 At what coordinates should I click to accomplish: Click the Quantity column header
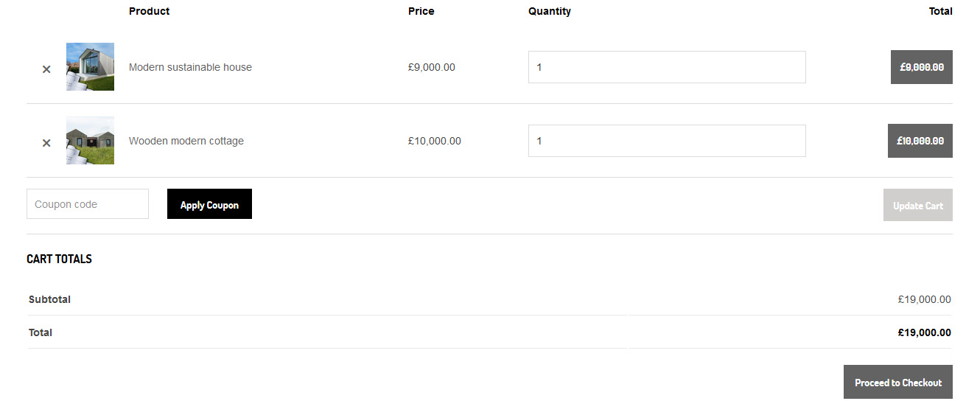click(550, 11)
